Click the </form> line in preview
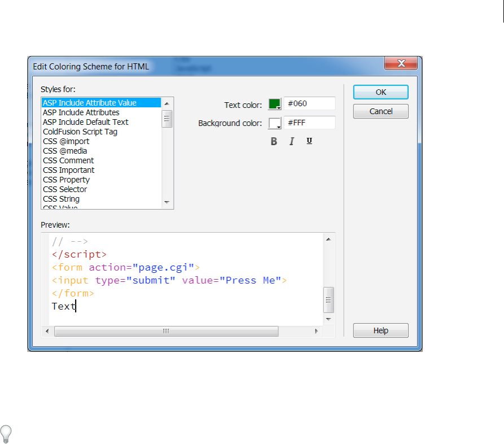Image resolution: width=504 pixels, height=444 pixels. (73, 293)
